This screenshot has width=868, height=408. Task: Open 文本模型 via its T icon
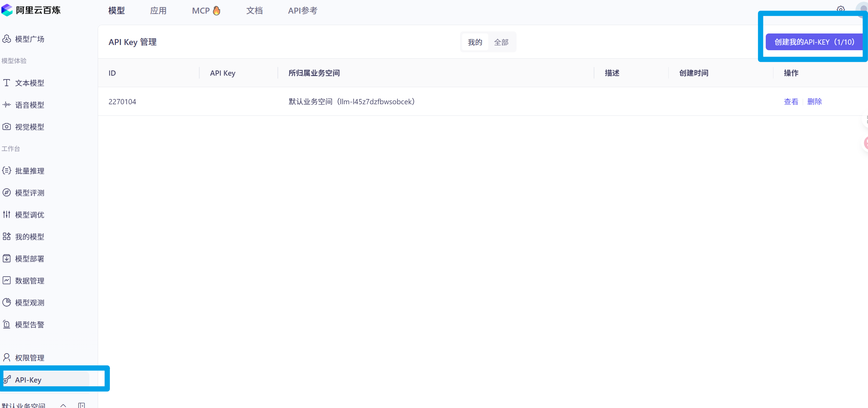click(7, 83)
